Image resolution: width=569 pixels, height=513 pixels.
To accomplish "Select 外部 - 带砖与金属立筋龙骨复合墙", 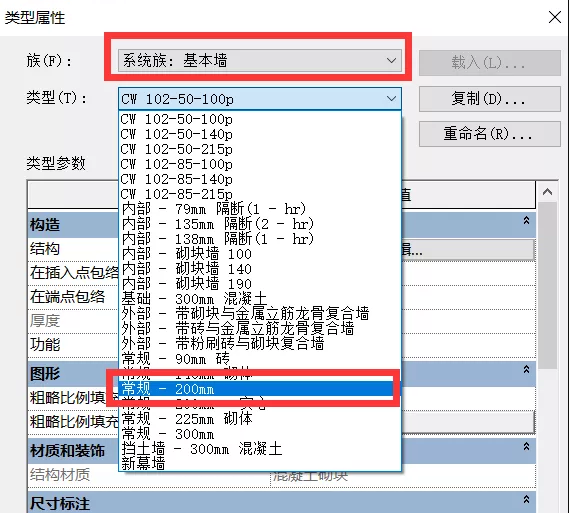I will click(x=260, y=329).
